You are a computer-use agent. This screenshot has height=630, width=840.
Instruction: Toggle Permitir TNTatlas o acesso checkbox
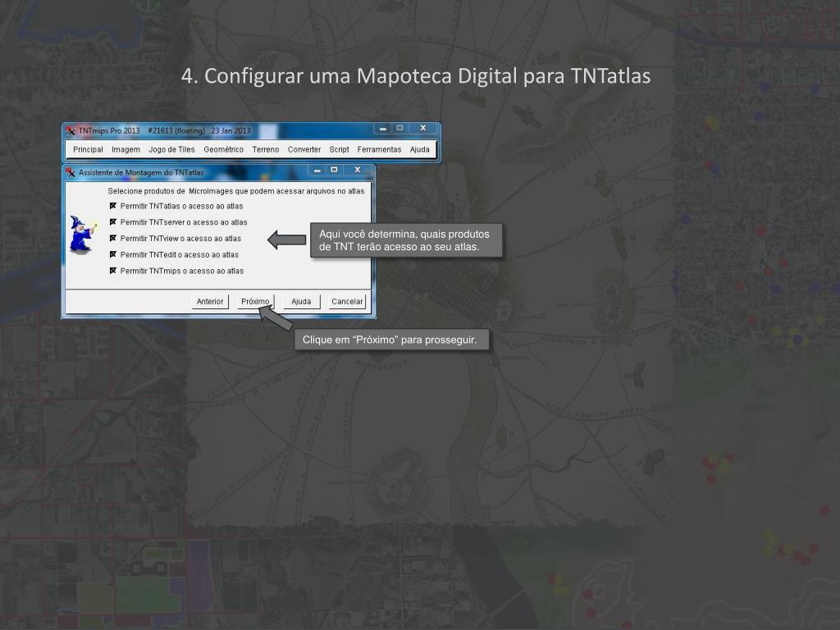[113, 206]
